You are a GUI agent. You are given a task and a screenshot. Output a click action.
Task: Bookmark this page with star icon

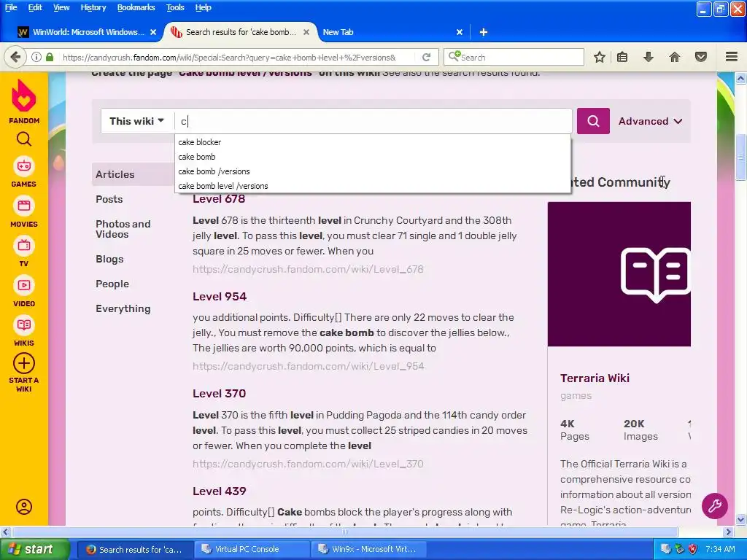click(x=600, y=57)
